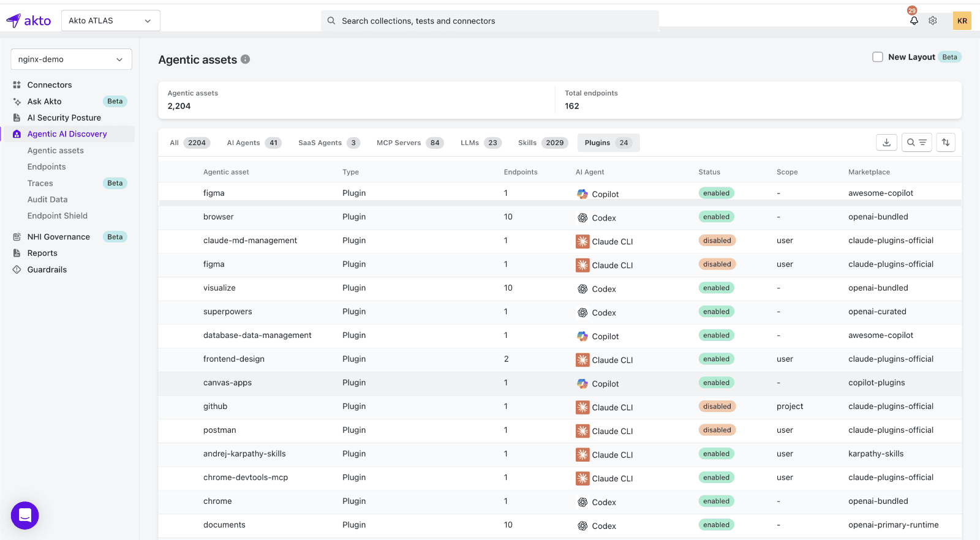This screenshot has width=980, height=540.
Task: Click the Connectors sidebar icon
Action: (17, 85)
